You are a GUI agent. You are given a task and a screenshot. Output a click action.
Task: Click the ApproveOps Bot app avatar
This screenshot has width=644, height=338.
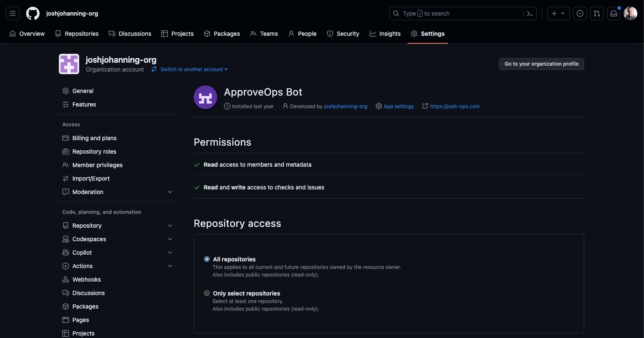tap(205, 97)
